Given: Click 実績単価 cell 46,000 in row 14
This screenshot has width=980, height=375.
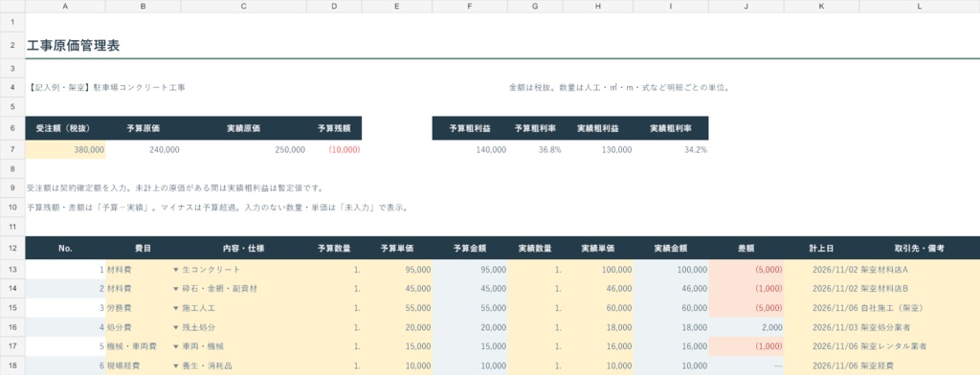Looking at the screenshot, I should click(598, 289).
